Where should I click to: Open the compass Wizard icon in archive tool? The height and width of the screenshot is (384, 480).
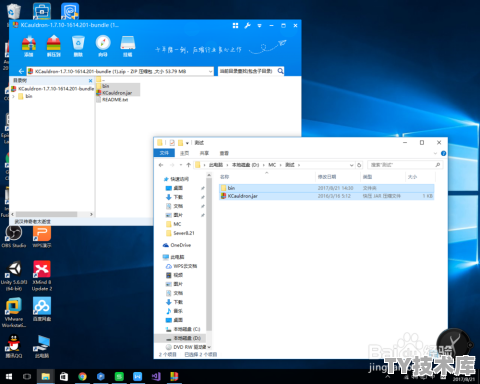pyautogui.click(x=103, y=46)
